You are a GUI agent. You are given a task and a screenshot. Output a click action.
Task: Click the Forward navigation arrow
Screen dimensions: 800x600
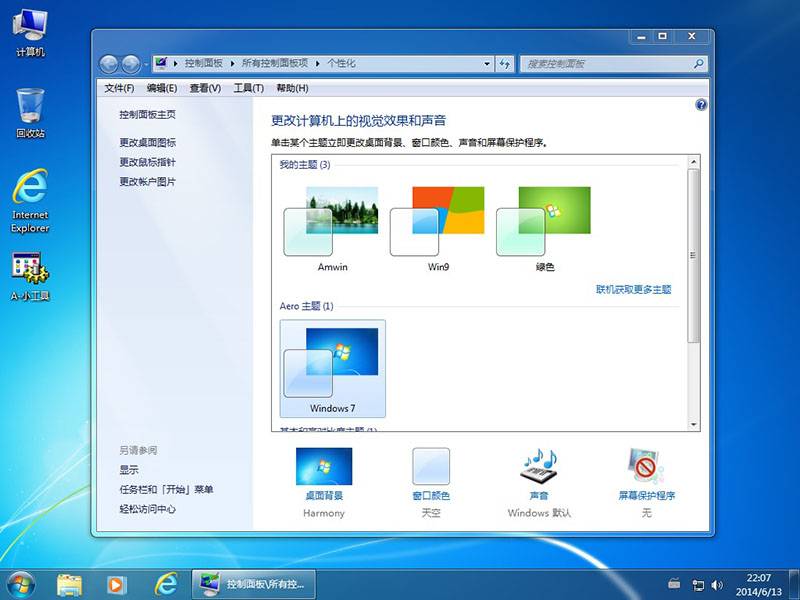pyautogui.click(x=131, y=64)
